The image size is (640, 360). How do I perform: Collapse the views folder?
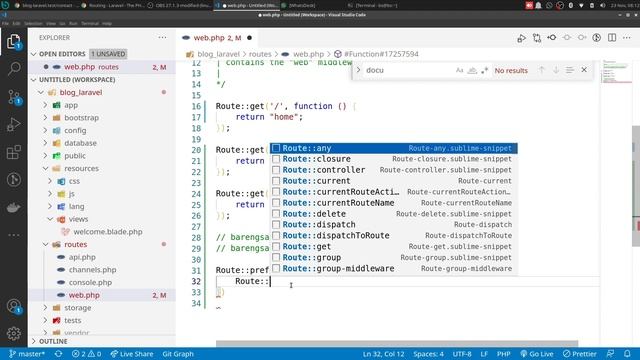tap(50, 219)
